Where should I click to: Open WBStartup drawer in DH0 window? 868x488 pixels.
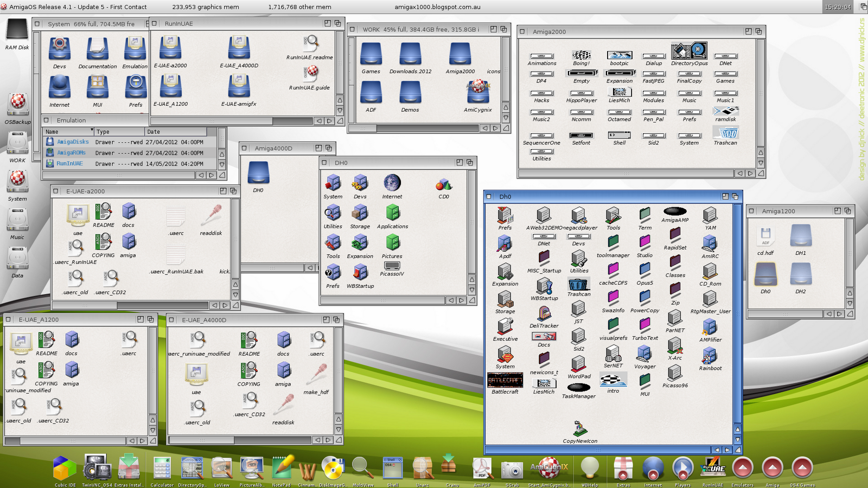(360, 272)
